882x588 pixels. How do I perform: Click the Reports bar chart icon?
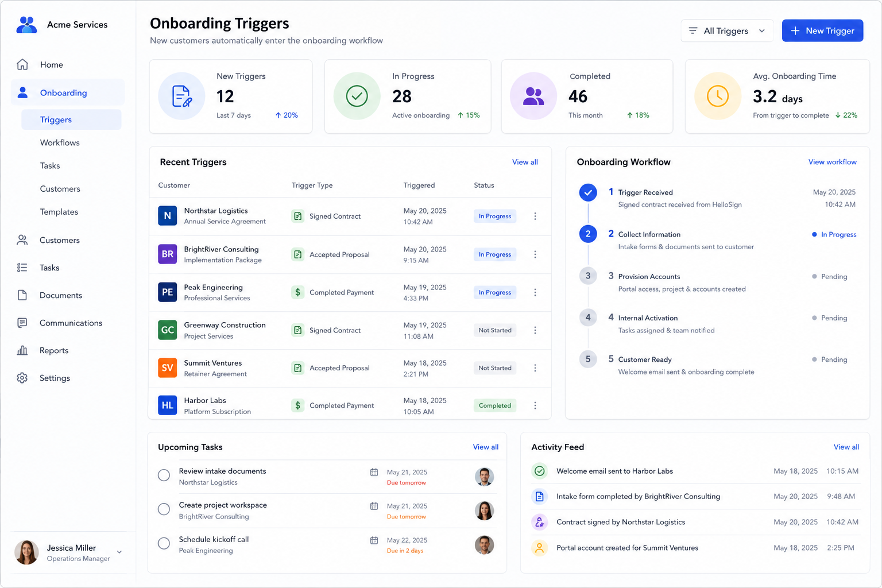[22, 350]
